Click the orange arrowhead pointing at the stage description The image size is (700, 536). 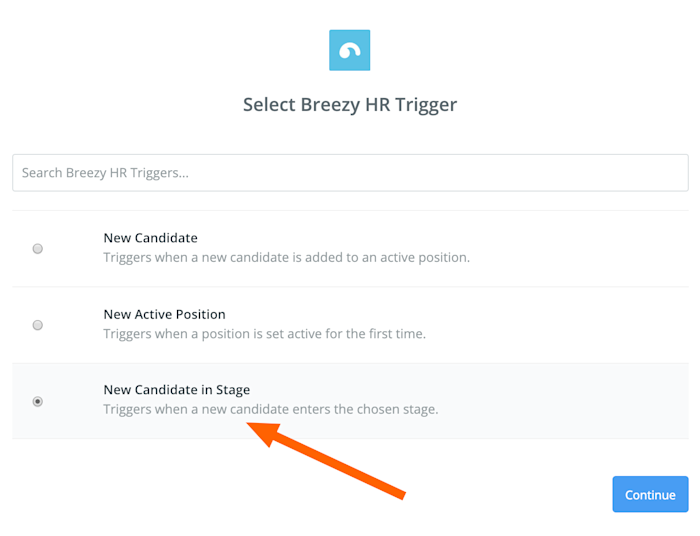click(x=264, y=433)
